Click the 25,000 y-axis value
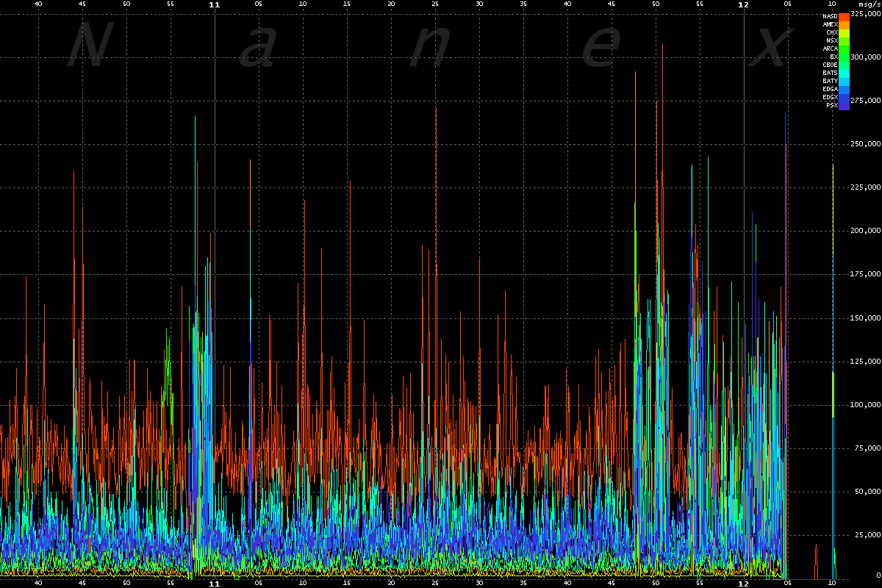 867,535
